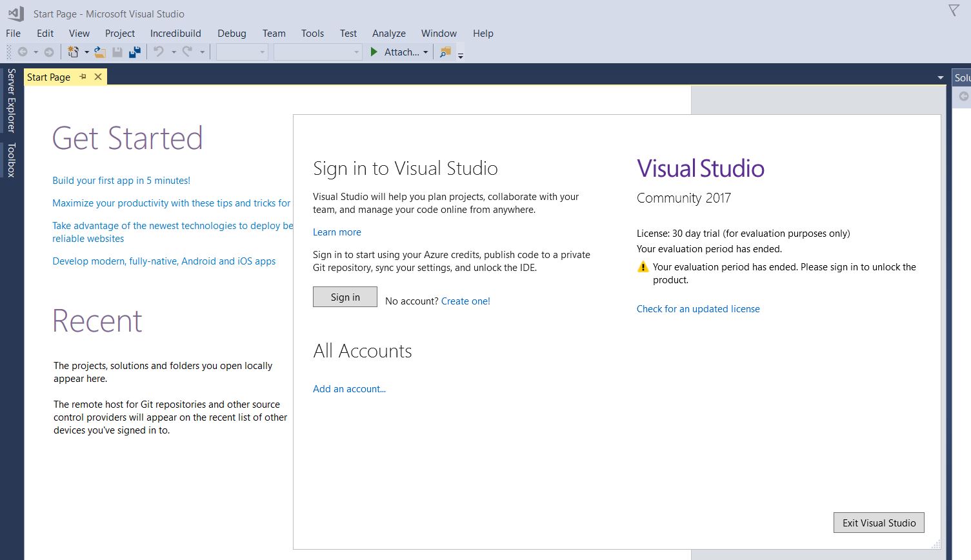Click the Find in Files icon

coord(445,52)
